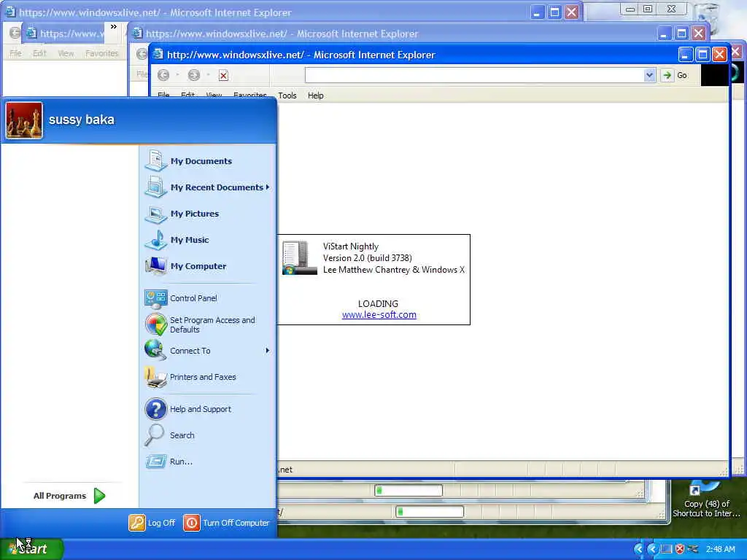Expand the Connect To submenu
The image size is (747, 560).
tap(268, 351)
